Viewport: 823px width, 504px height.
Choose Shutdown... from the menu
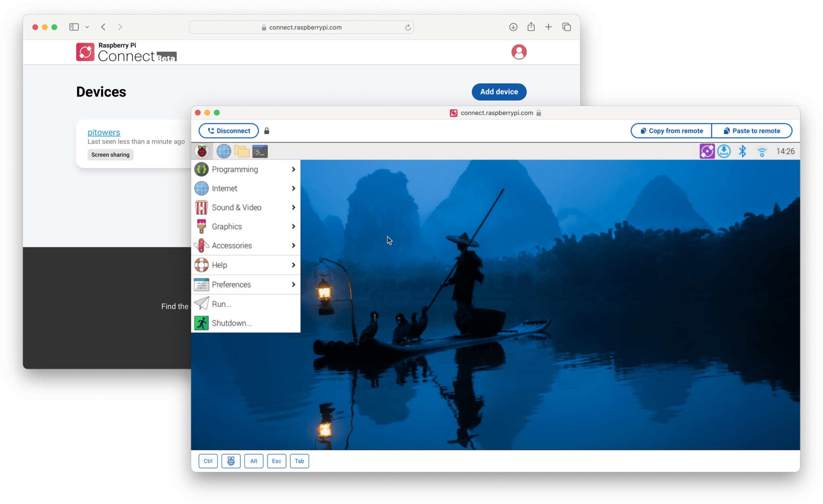tap(231, 323)
